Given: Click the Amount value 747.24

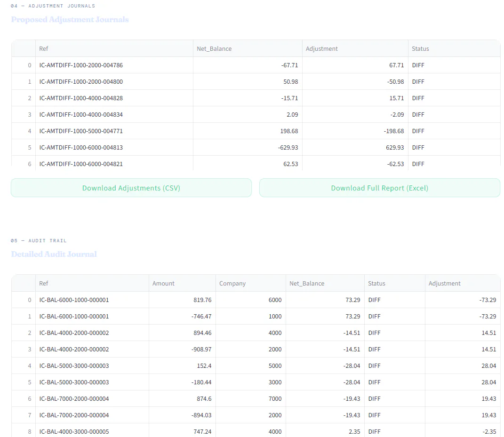Looking at the screenshot, I should tap(182, 431).
